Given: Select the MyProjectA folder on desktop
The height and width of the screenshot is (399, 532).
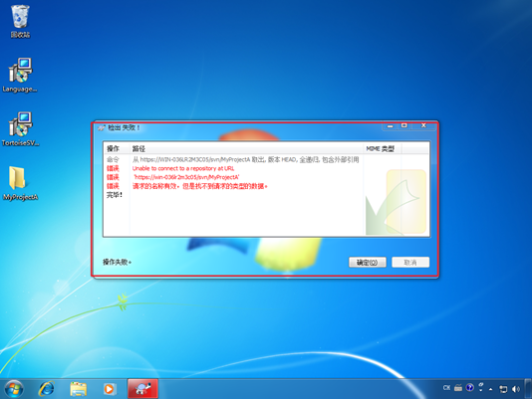Looking at the screenshot, I should [20, 183].
